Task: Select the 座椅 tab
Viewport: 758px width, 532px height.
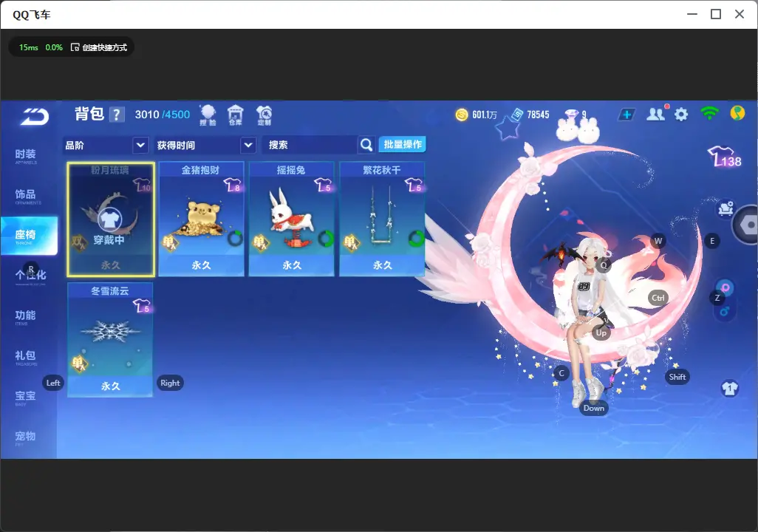Action: coord(29,236)
